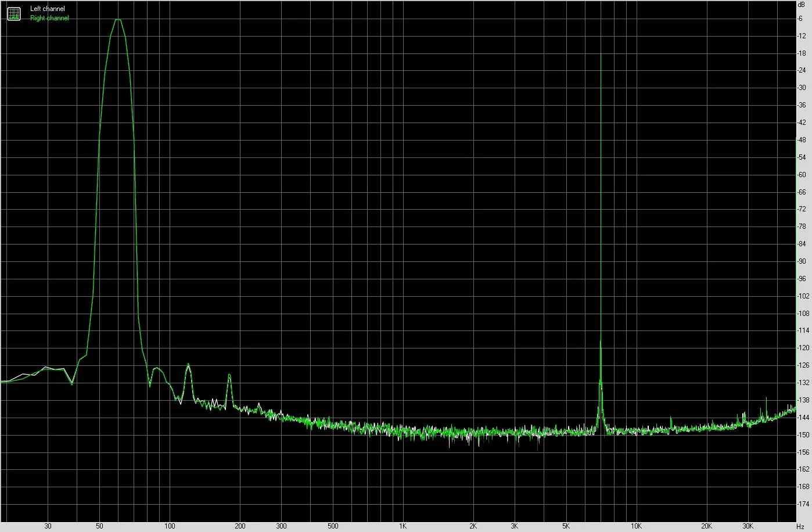Click the "-30" dB scale value

click(802, 88)
